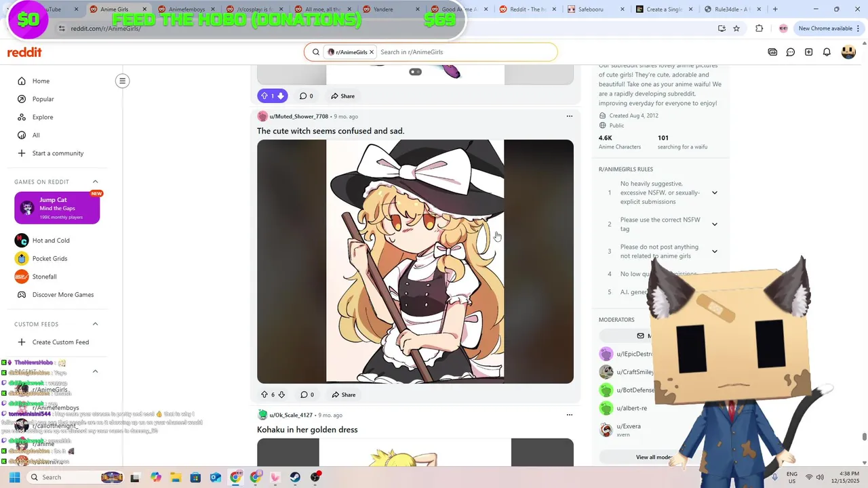Share the top post
This screenshot has width=868, height=488.
pos(342,96)
